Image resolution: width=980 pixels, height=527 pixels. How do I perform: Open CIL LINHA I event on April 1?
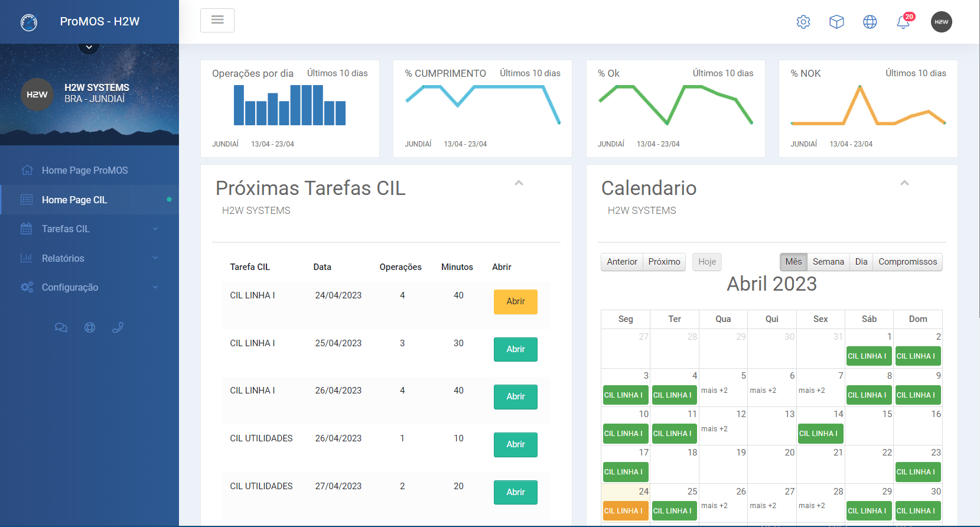869,356
